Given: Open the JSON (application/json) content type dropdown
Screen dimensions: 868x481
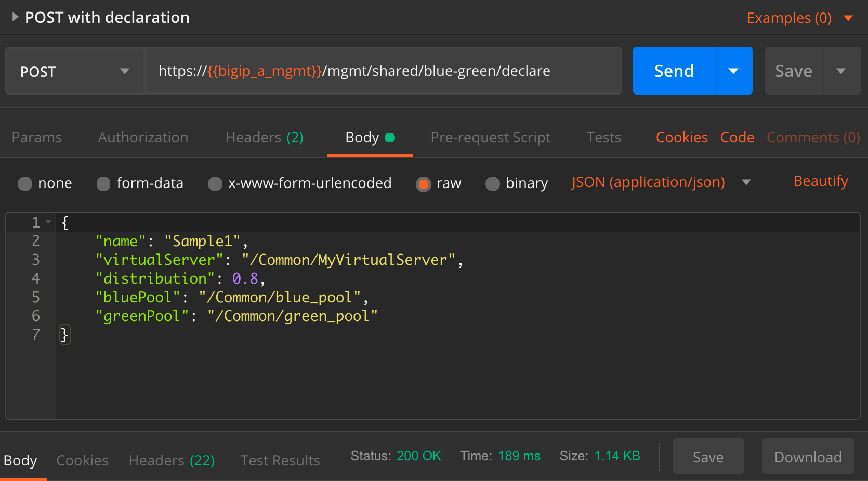Looking at the screenshot, I should (661, 182).
